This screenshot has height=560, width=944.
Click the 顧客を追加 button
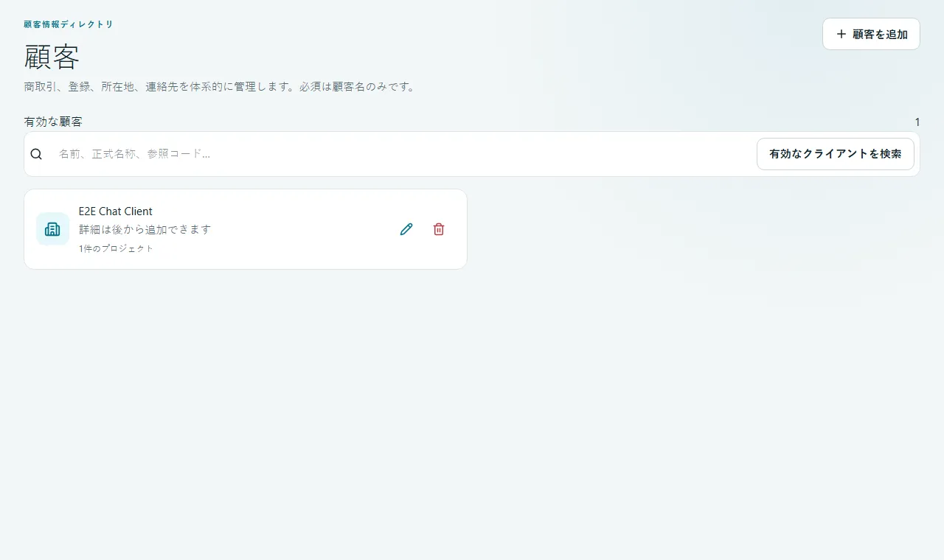(871, 34)
